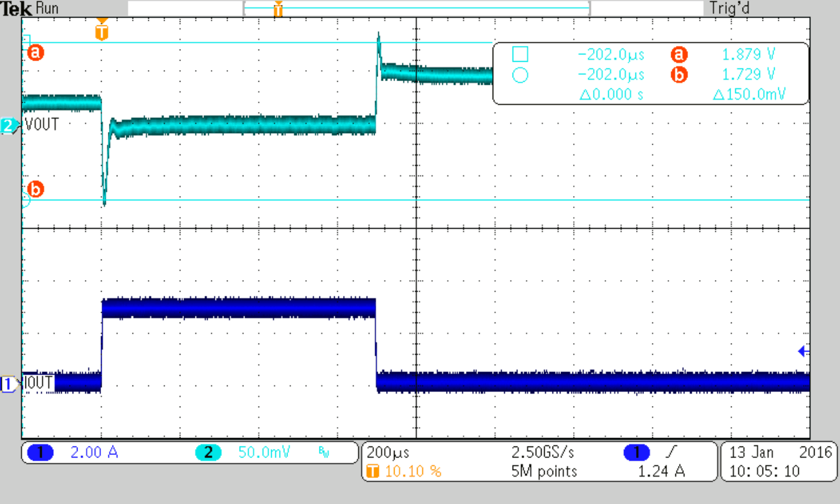Click the 1.729 V cursor b value
Viewport: 840px width, 504px height.
click(x=749, y=76)
